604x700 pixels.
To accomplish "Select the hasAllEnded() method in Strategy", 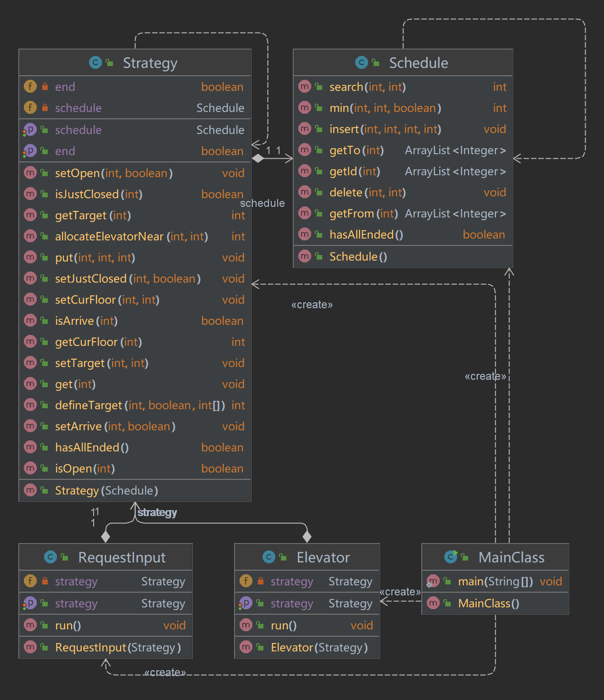I will (x=135, y=447).
